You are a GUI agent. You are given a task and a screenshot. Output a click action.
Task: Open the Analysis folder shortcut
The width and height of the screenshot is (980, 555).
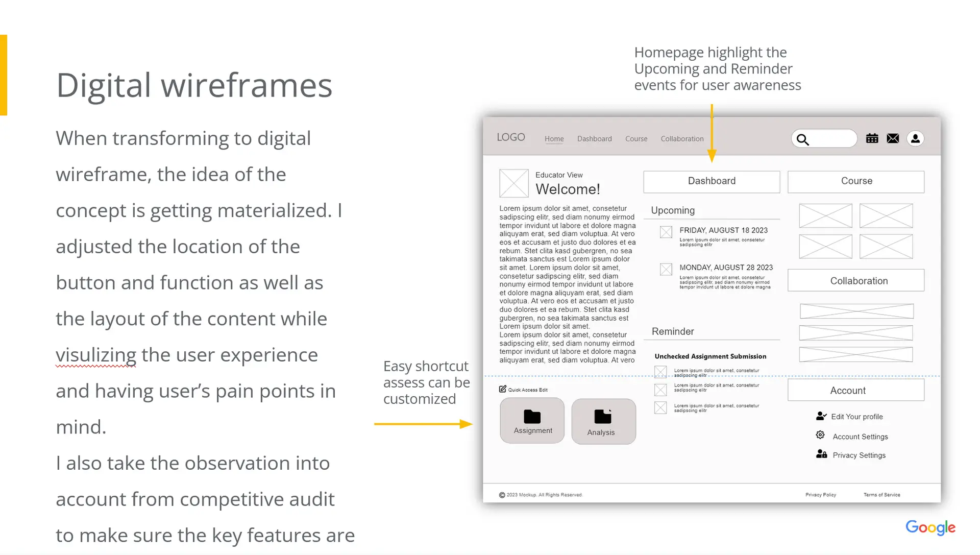[603, 422]
